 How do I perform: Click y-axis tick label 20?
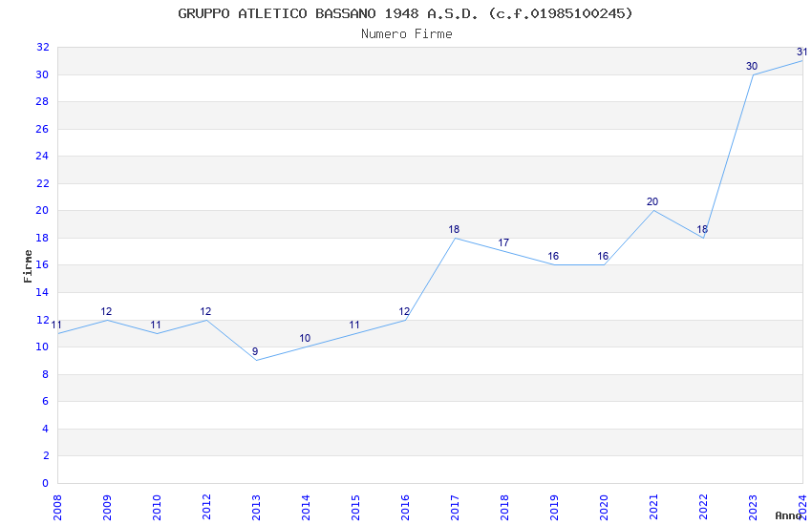click(x=42, y=210)
